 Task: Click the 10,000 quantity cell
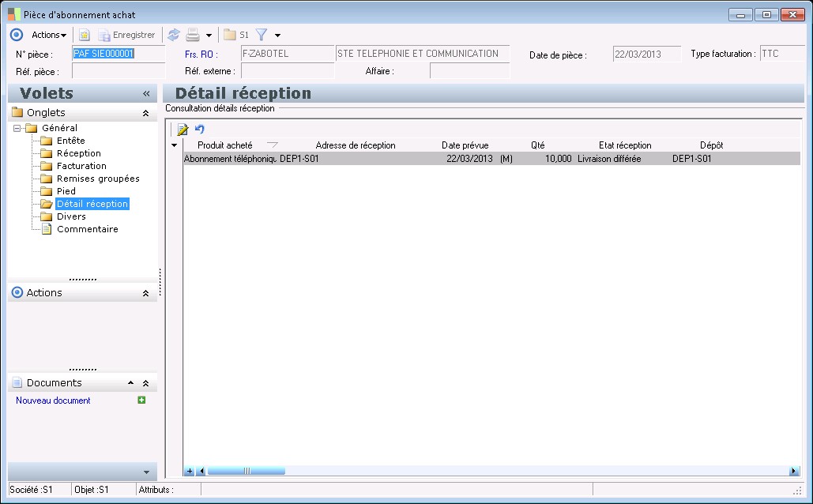[x=558, y=159]
